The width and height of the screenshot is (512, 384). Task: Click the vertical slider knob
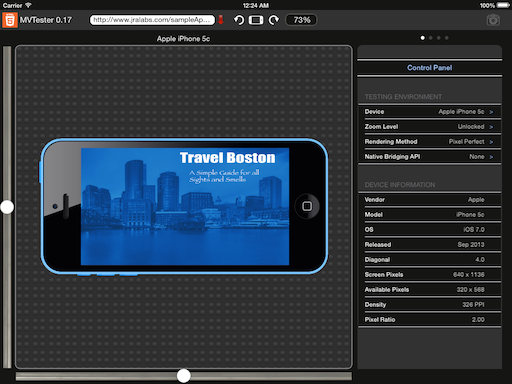[7, 207]
